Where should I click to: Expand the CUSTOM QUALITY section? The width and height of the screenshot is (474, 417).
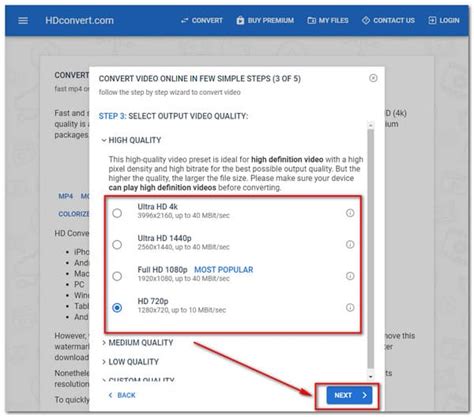(138, 379)
